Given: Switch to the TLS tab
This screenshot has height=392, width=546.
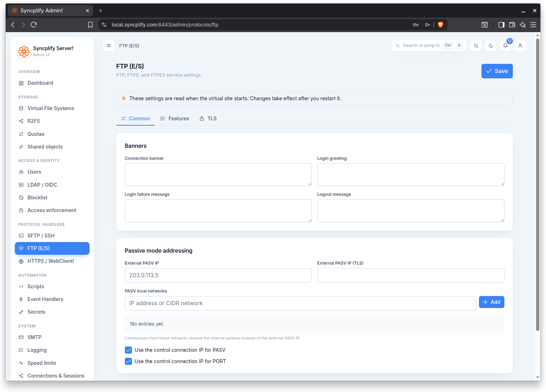Looking at the screenshot, I should click(208, 119).
